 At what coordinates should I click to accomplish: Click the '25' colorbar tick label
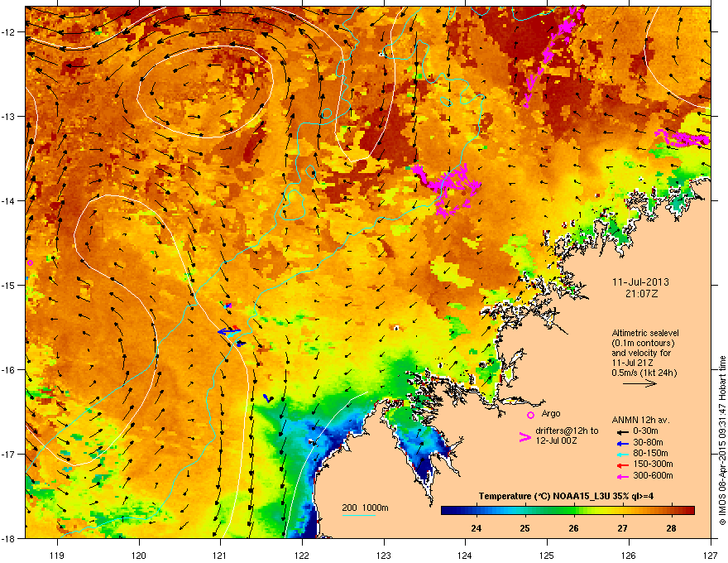525,528
